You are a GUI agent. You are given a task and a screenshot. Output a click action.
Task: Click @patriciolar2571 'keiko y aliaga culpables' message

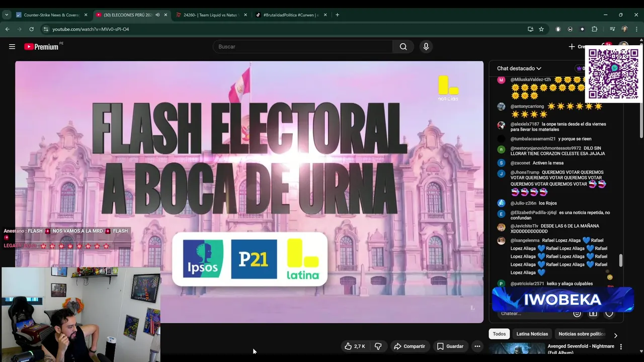[x=551, y=284]
